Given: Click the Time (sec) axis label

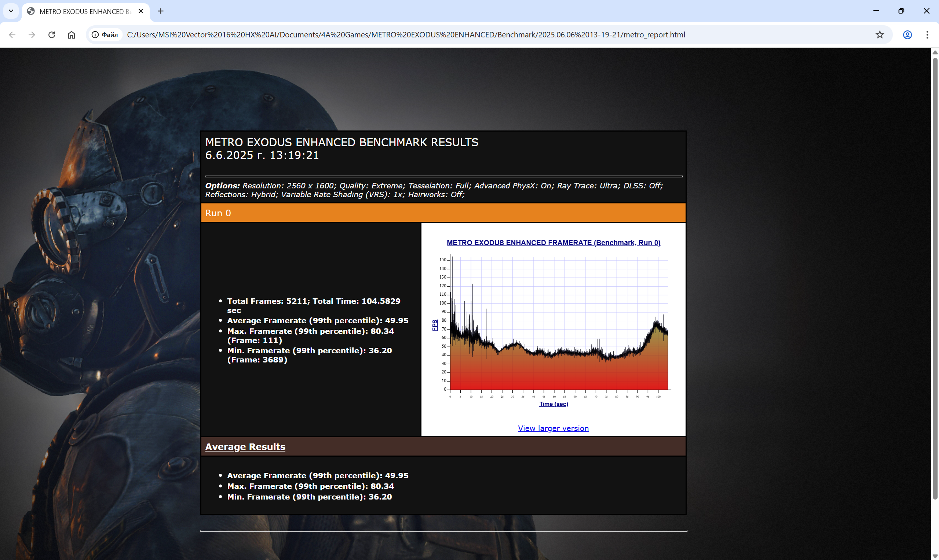Looking at the screenshot, I should 553,404.
